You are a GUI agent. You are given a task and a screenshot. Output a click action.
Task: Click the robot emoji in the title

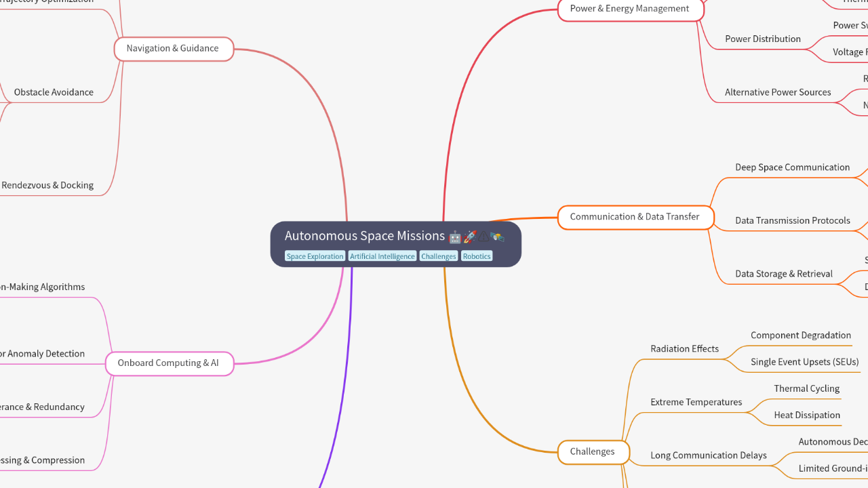click(x=455, y=237)
